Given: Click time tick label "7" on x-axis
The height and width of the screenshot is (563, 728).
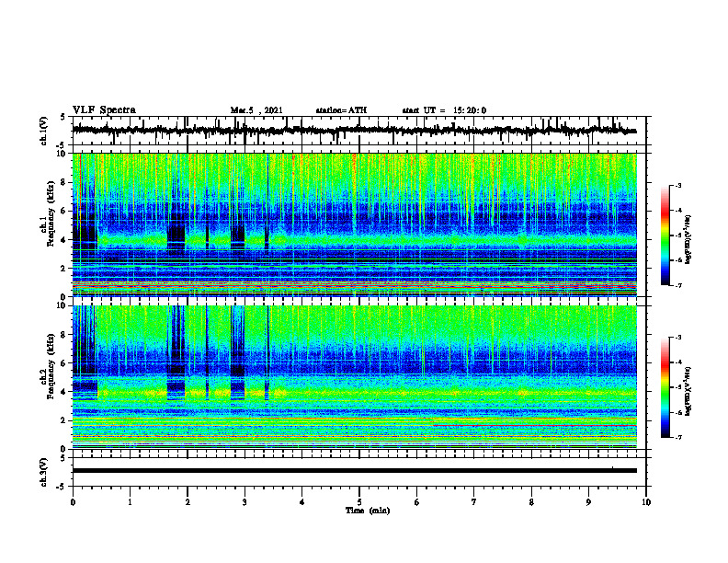Looking at the screenshot, I should point(474,502).
